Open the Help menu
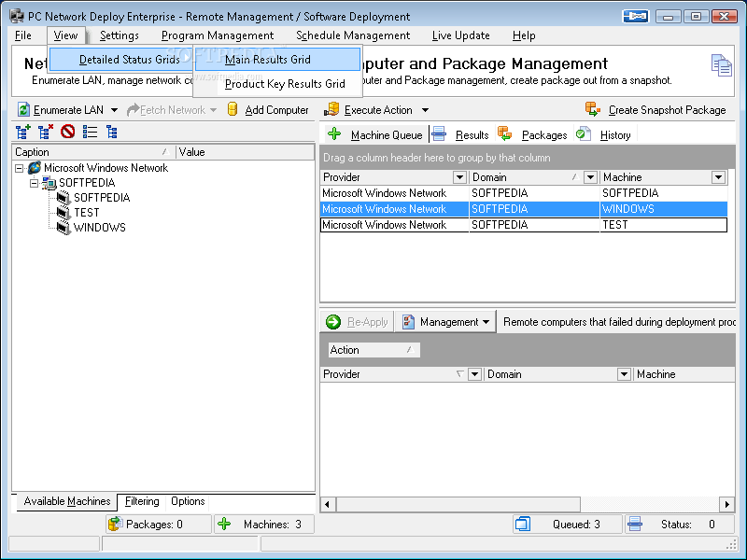The height and width of the screenshot is (560, 747). coord(524,35)
